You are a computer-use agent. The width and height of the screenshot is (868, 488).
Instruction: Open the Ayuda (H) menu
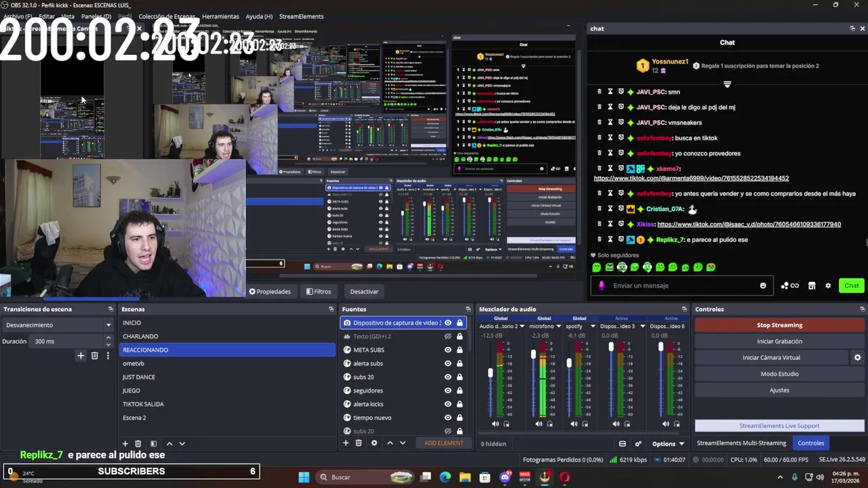click(259, 16)
